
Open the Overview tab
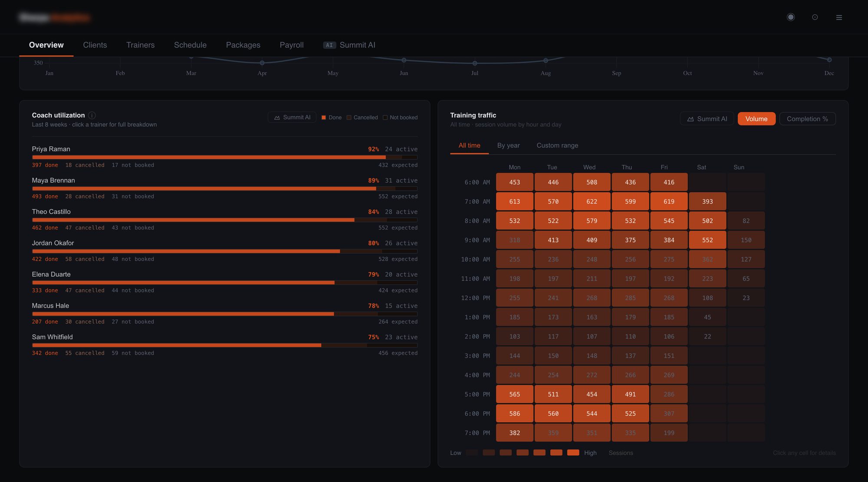point(46,45)
